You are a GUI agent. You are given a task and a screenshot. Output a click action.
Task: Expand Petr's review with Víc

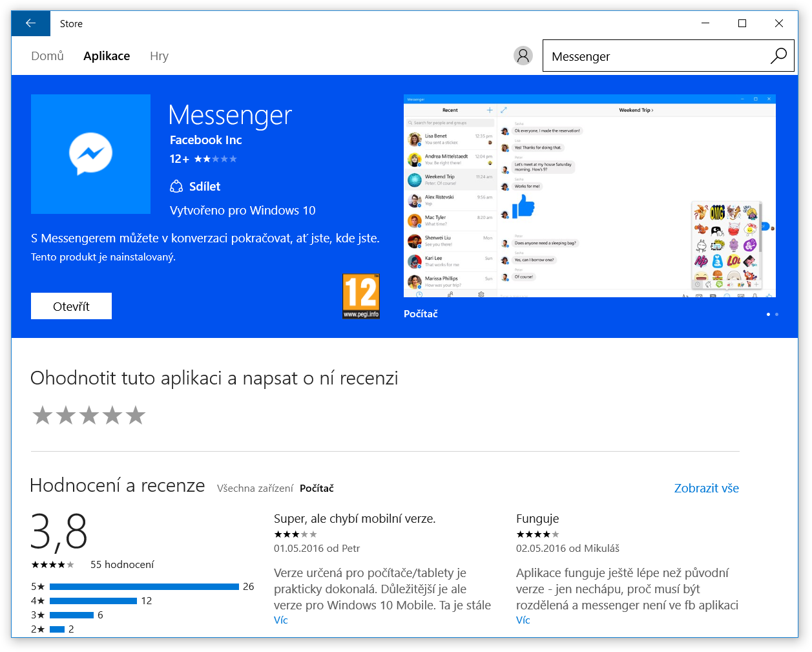pos(281,620)
